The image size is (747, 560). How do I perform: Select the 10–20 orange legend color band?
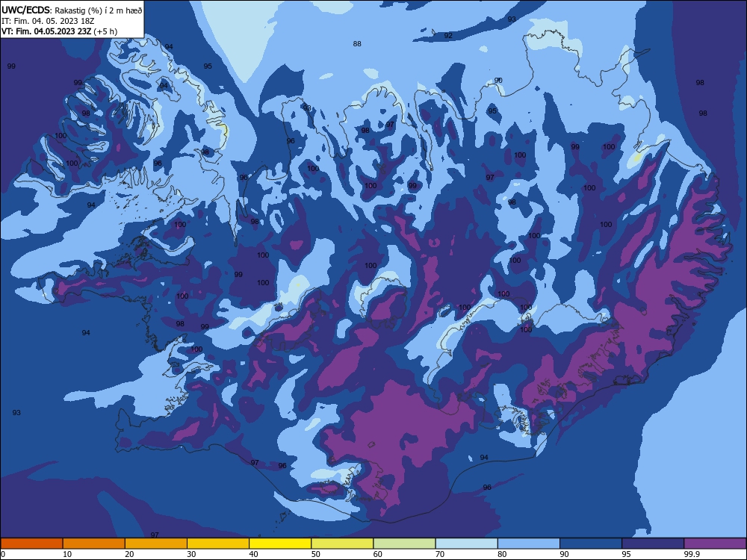pyautogui.click(x=94, y=544)
